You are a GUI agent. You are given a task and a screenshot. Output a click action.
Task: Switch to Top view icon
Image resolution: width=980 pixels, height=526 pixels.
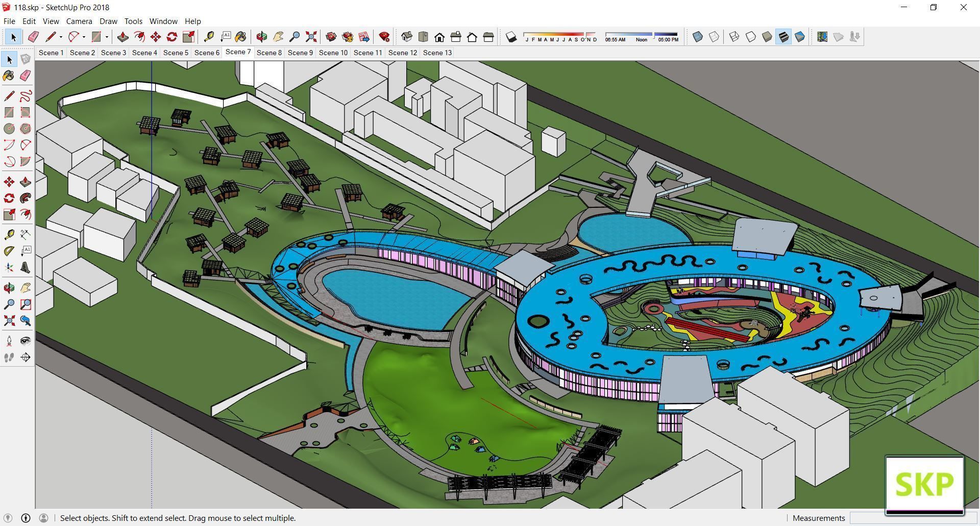[x=423, y=37]
